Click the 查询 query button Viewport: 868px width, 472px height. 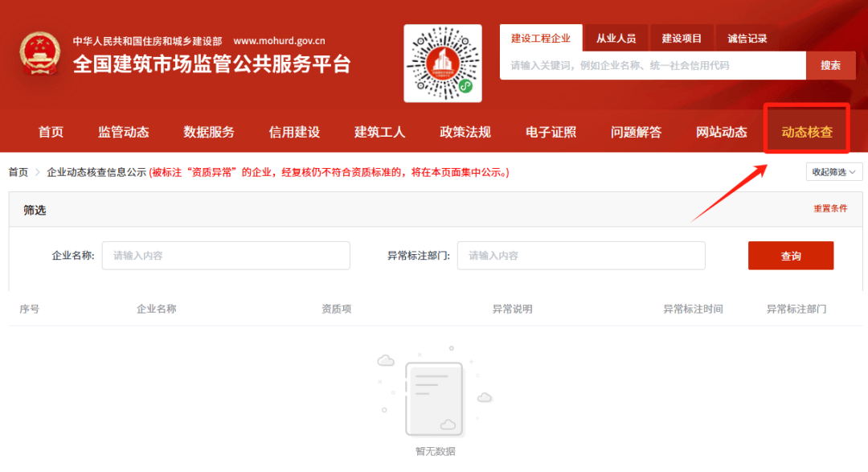[x=791, y=255]
